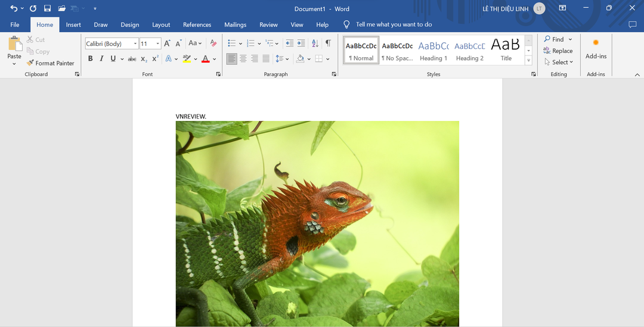This screenshot has height=327, width=644.
Task: Save the document from Quick Access Toolbar
Action: point(47,9)
